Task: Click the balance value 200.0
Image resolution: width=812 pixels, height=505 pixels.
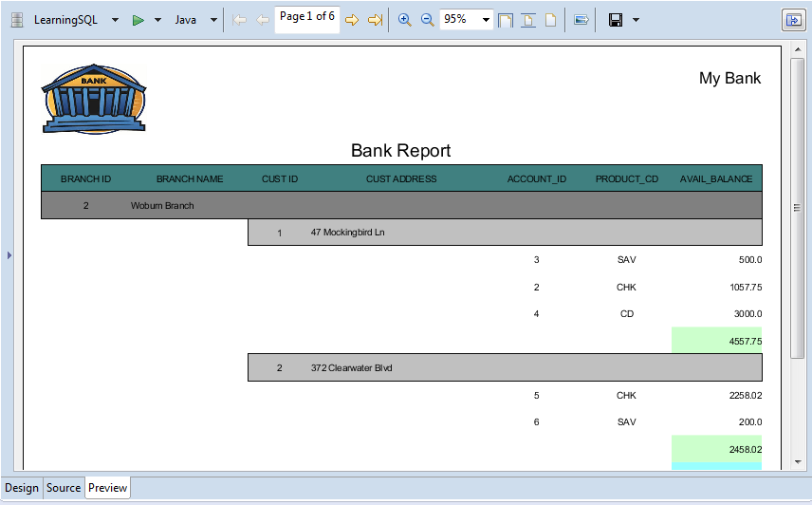Action: [749, 422]
